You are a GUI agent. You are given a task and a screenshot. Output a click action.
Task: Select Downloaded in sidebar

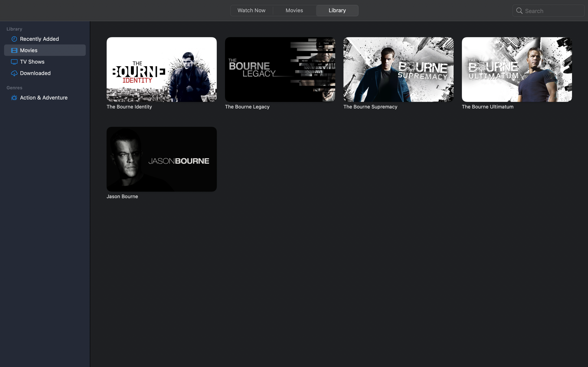[x=36, y=73]
